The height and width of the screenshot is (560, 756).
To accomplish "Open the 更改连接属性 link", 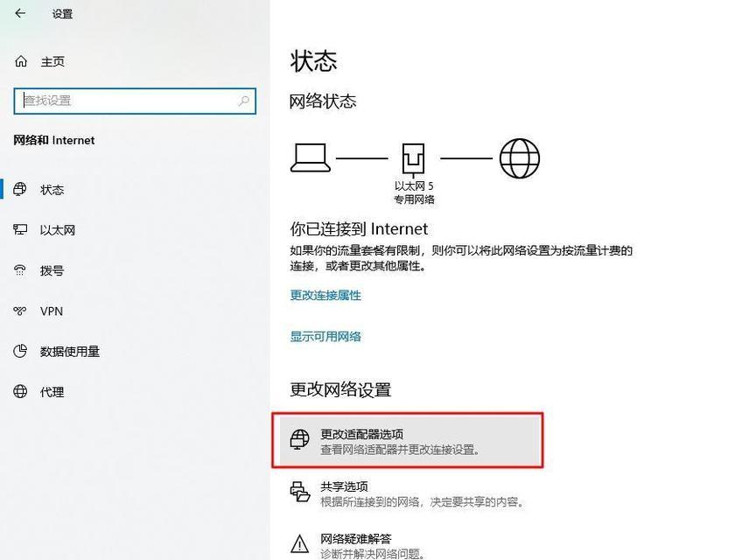I will [x=325, y=295].
